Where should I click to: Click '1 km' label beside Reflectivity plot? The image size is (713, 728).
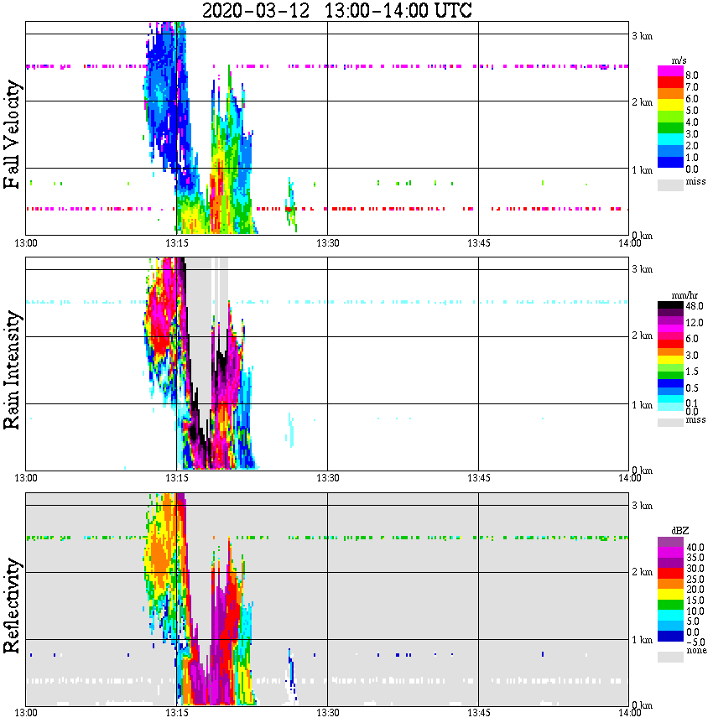pyautogui.click(x=643, y=640)
